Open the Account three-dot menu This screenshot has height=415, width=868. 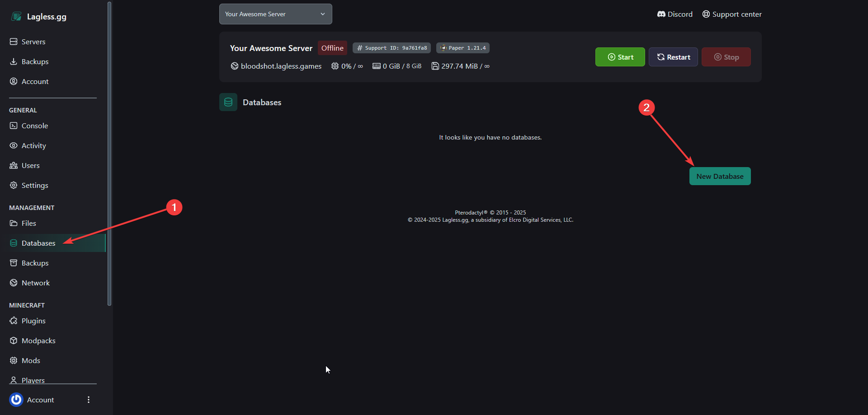[x=89, y=400]
